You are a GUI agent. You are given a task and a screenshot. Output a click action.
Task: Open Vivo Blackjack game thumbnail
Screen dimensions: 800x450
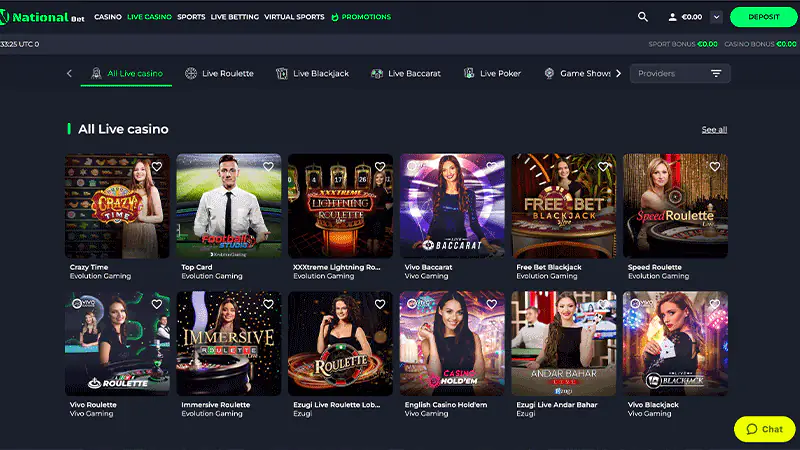click(x=676, y=343)
